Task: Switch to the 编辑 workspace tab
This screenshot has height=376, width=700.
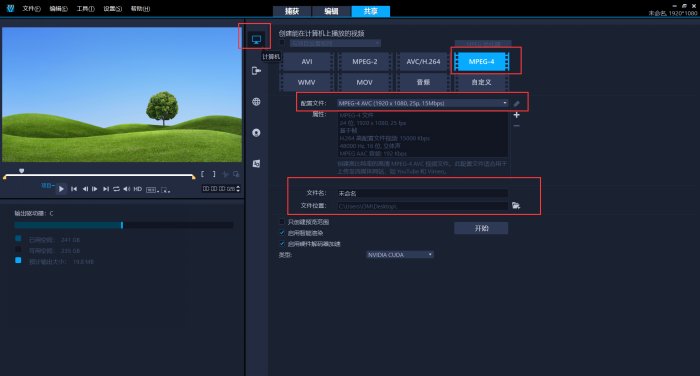Action: tap(331, 11)
